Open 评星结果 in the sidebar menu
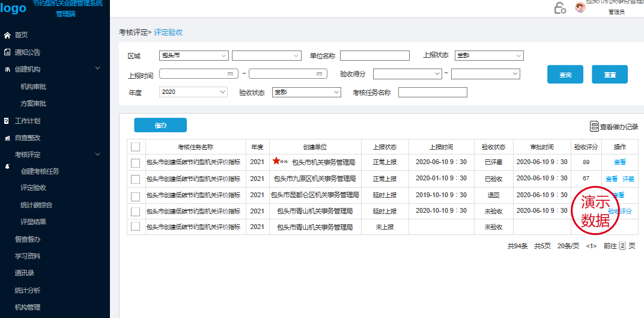This screenshot has height=318, width=644. click(x=33, y=222)
